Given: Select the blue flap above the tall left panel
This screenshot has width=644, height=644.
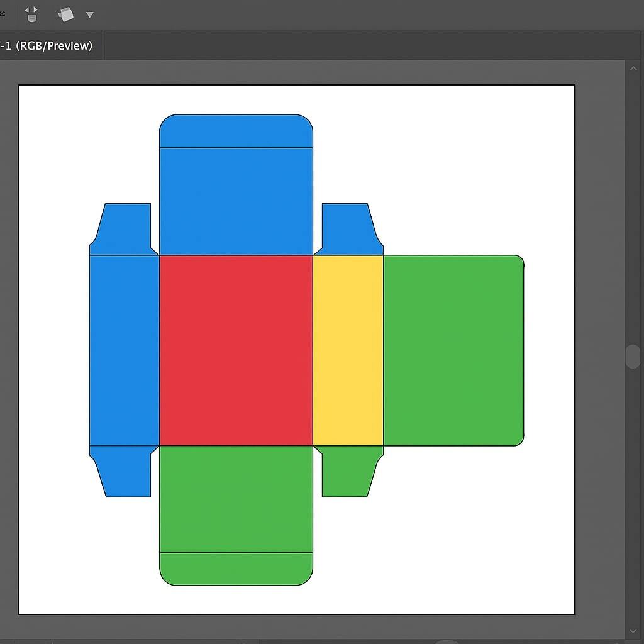Looking at the screenshot, I should [124, 229].
